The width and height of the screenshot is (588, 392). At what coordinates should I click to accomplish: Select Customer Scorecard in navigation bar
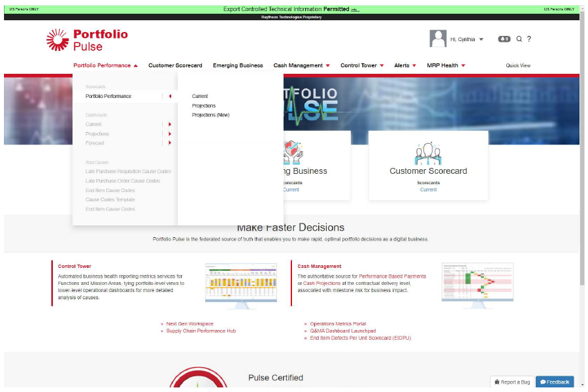click(175, 65)
